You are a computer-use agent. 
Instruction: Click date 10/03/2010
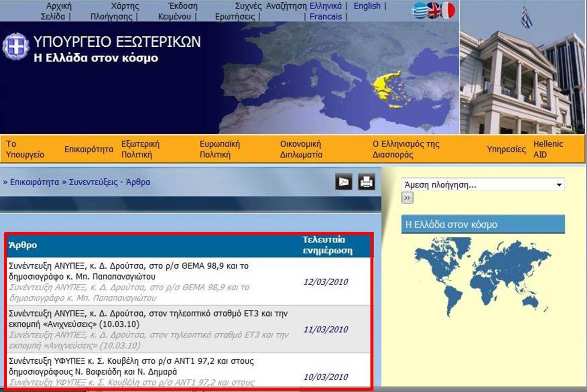(x=325, y=377)
